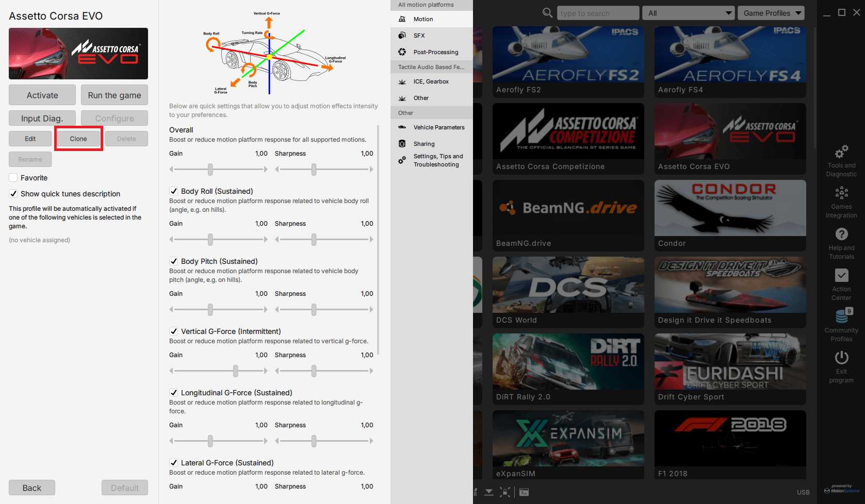Increase Body Roll Gain with right arrow

coord(265,239)
